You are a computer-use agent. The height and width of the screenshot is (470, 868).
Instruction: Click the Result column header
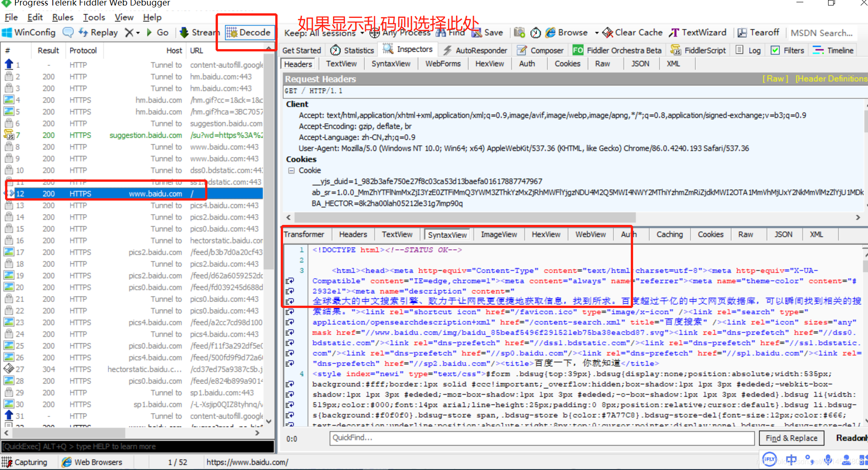point(48,50)
